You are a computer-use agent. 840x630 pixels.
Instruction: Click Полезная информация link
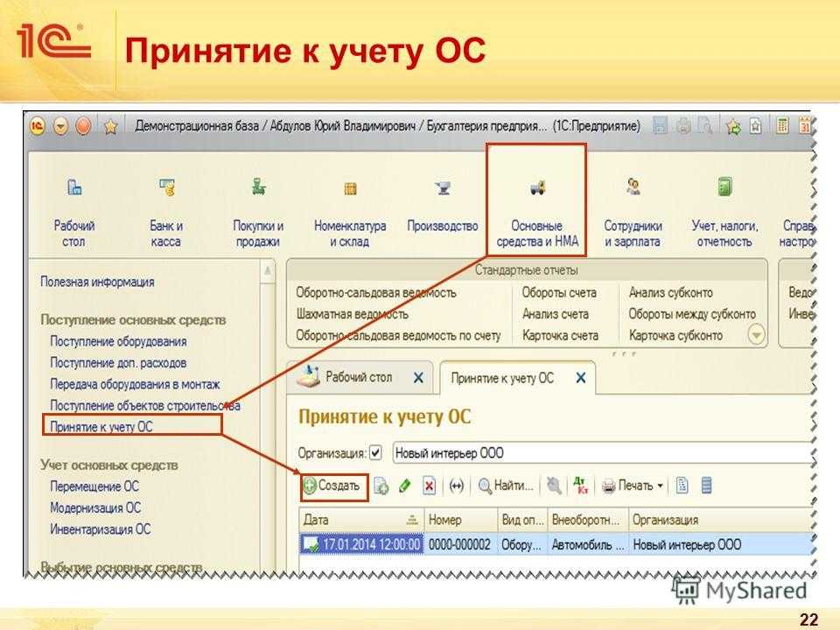(97, 282)
